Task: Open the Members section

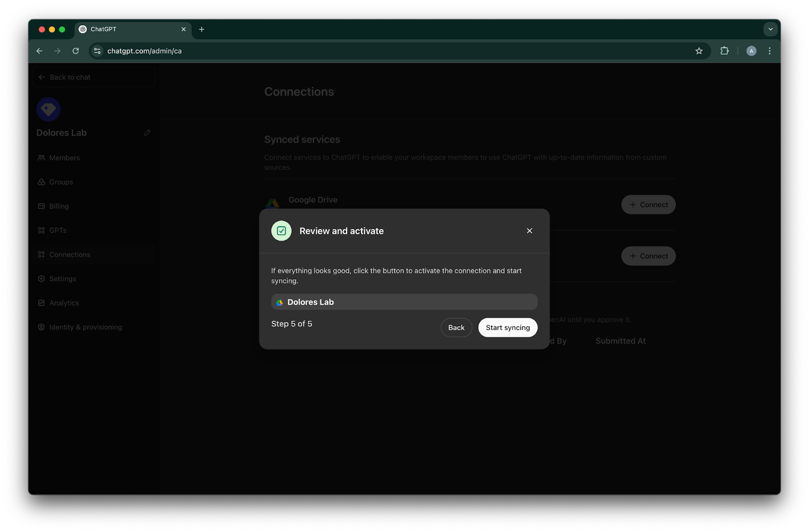Action: (x=94, y=158)
